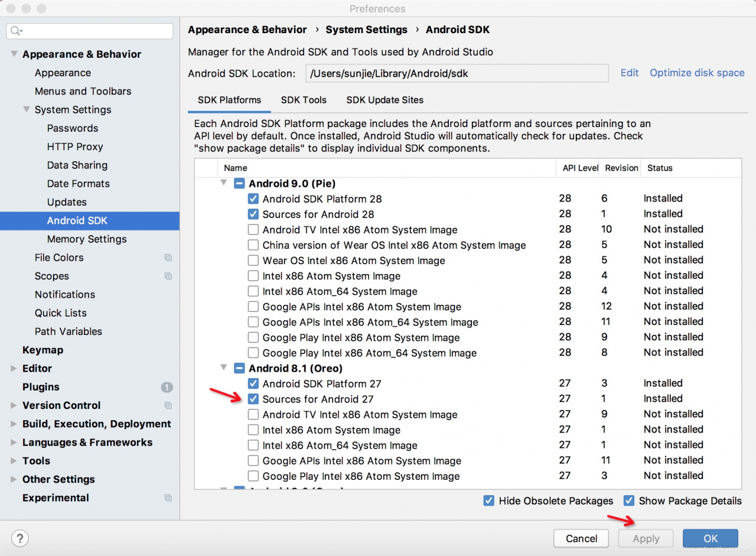Click the Android SDK Location path field
Image resolution: width=756 pixels, height=556 pixels.
[457, 73]
